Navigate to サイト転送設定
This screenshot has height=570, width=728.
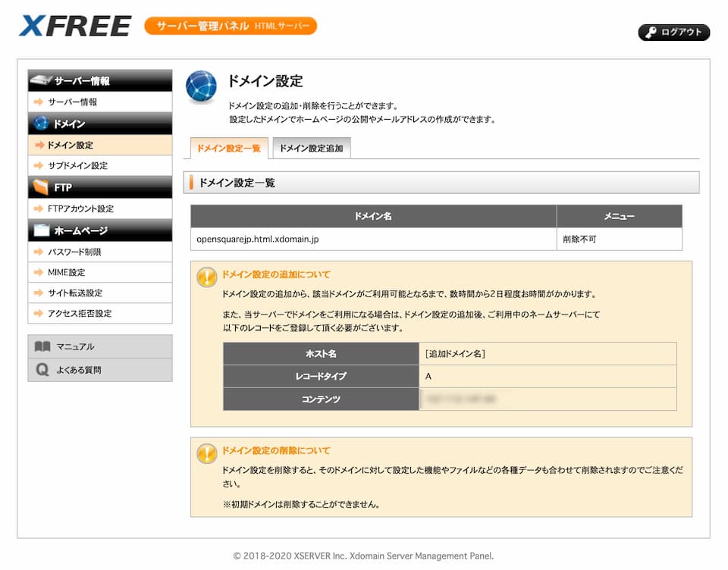pyautogui.click(x=75, y=293)
